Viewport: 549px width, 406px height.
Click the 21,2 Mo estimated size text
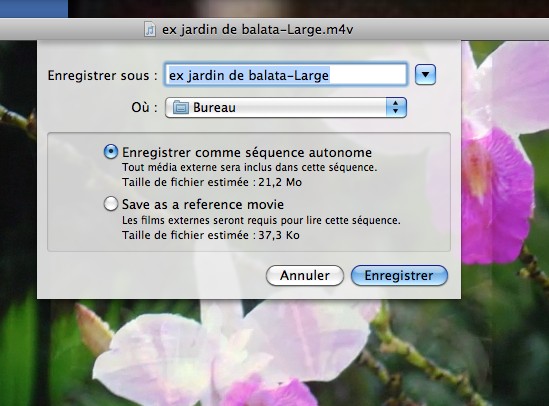click(x=280, y=182)
